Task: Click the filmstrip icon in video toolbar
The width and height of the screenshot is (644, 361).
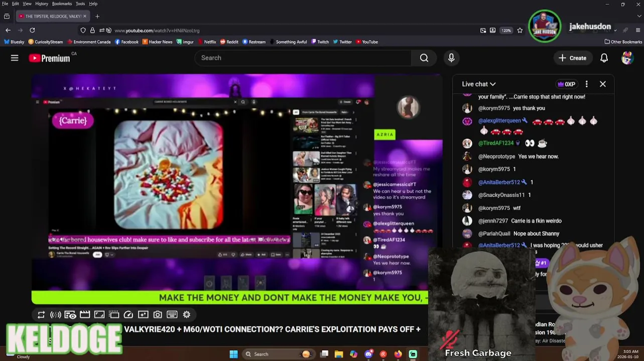Action: click(114, 315)
